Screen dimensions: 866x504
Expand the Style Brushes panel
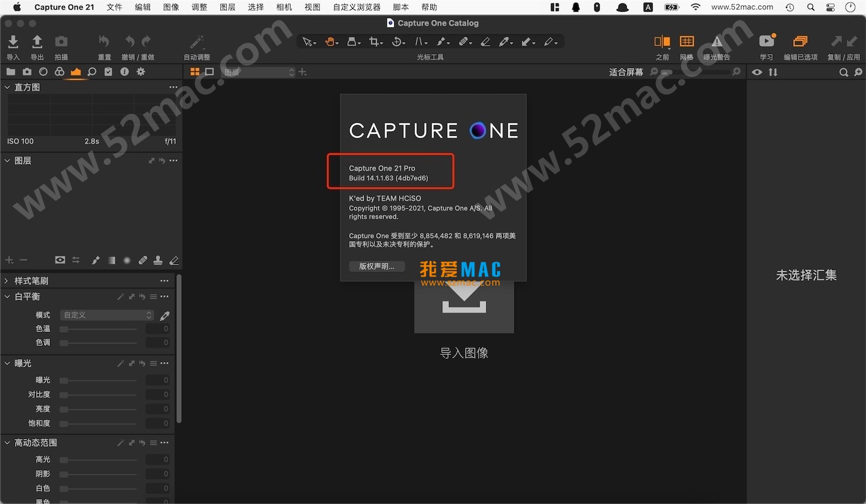[x=6, y=280]
